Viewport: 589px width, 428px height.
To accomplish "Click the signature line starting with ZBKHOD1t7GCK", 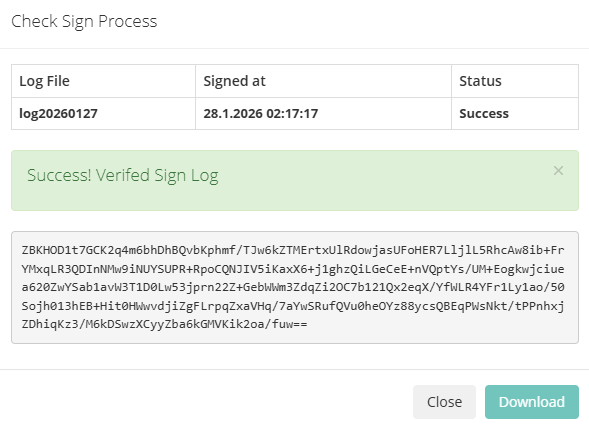I will click(x=293, y=250).
